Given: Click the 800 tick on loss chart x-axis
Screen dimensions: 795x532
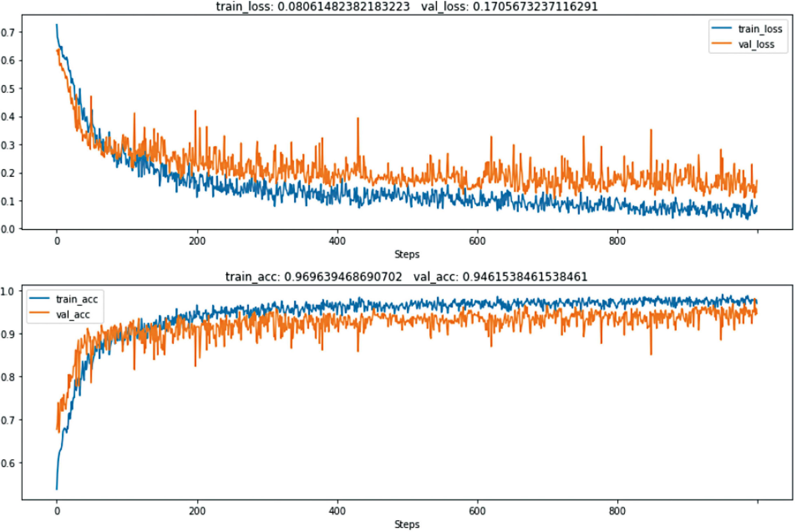Looking at the screenshot, I should click(x=617, y=241).
